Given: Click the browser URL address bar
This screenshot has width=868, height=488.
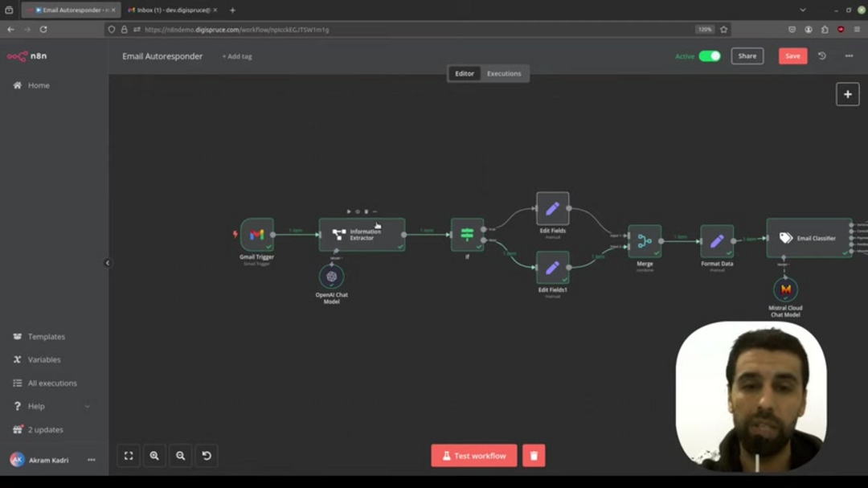Looking at the screenshot, I should [402, 30].
